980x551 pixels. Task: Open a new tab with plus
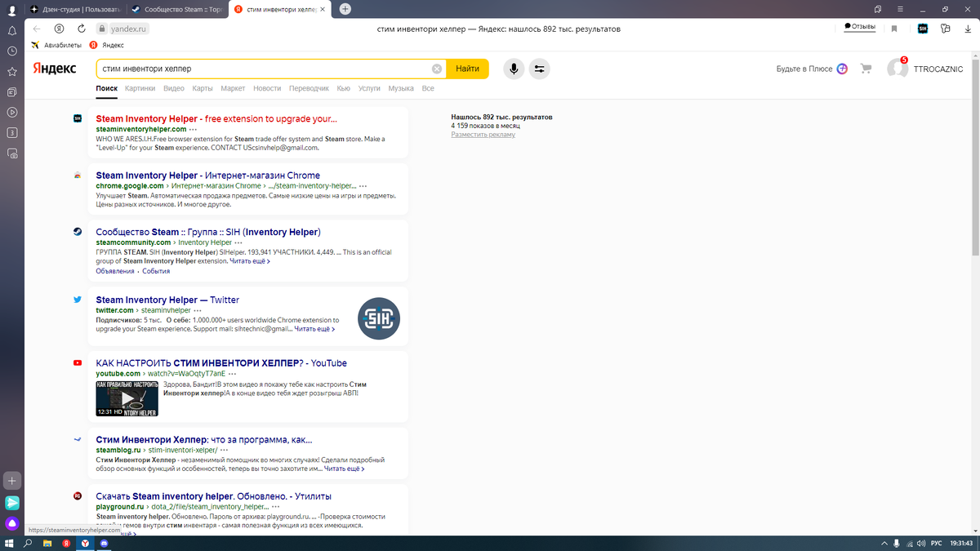[x=345, y=9]
